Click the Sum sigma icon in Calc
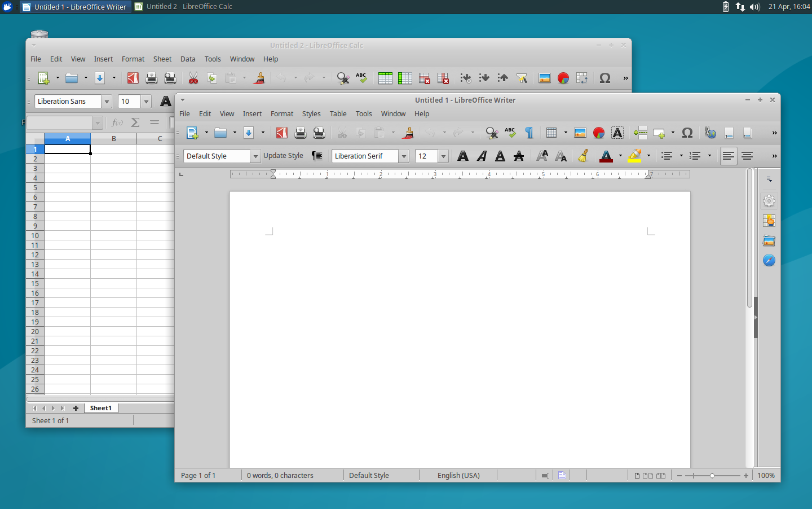 tap(135, 122)
